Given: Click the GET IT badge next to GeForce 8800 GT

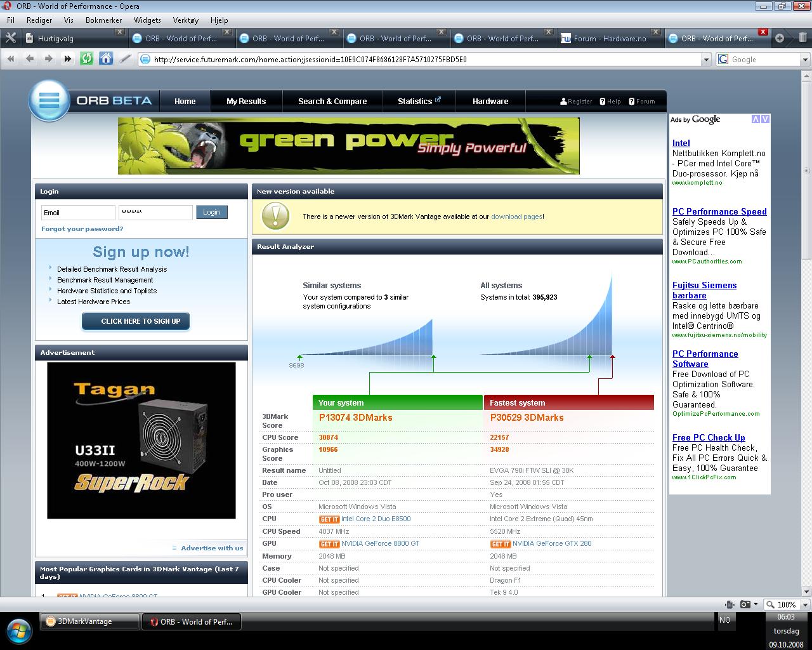Looking at the screenshot, I should coord(329,544).
